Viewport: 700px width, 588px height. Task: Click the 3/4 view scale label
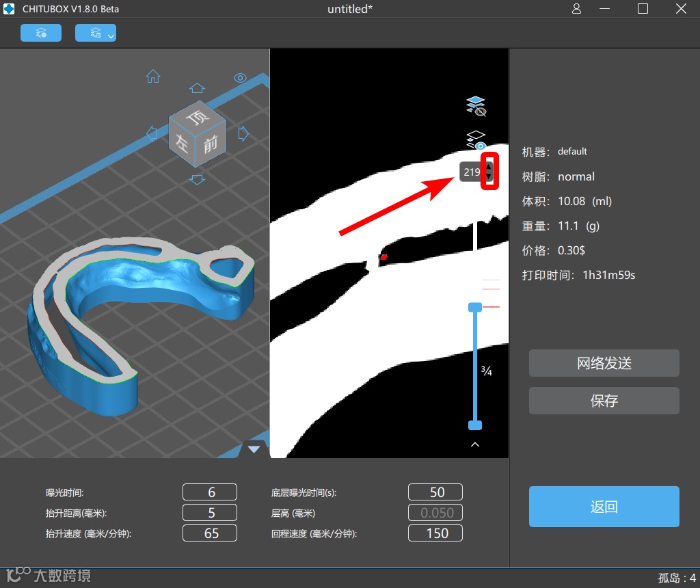[487, 371]
